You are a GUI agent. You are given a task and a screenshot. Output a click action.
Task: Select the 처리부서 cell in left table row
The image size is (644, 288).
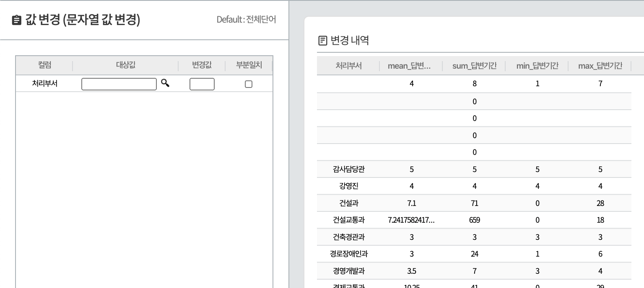pos(45,84)
